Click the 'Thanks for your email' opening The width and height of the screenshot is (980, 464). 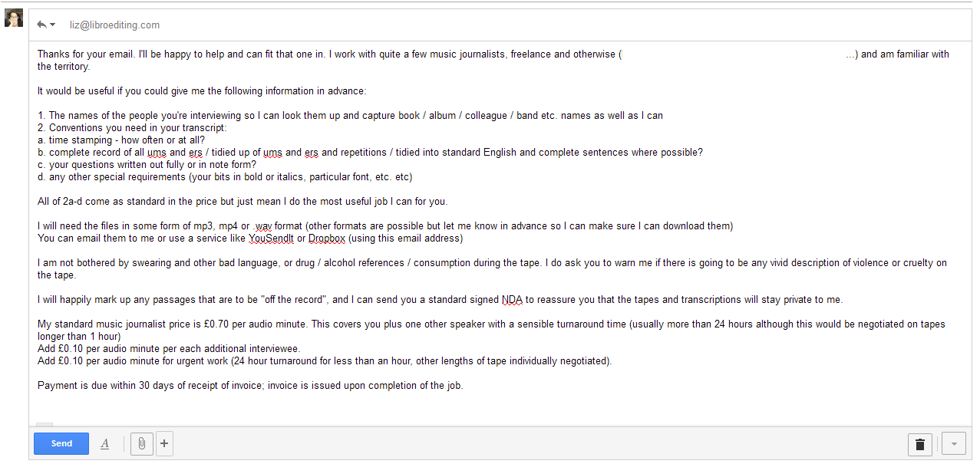click(85, 54)
